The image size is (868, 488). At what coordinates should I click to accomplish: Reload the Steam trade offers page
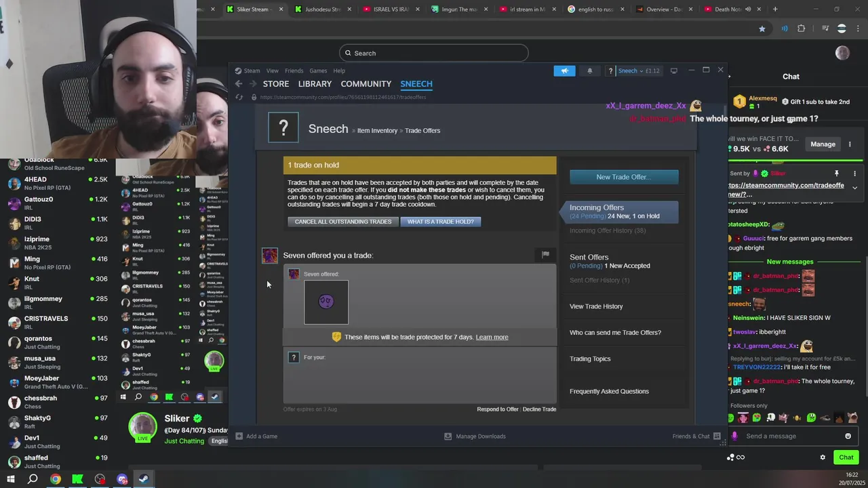(x=239, y=97)
